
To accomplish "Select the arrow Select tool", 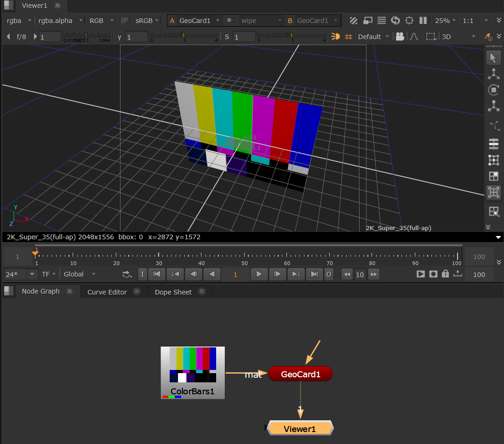I will 493,58.
